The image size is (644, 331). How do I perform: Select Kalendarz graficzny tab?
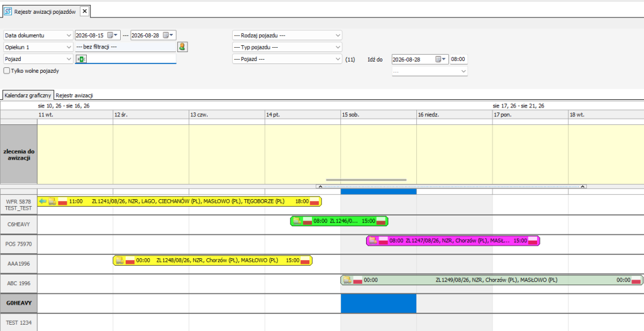[x=28, y=95]
